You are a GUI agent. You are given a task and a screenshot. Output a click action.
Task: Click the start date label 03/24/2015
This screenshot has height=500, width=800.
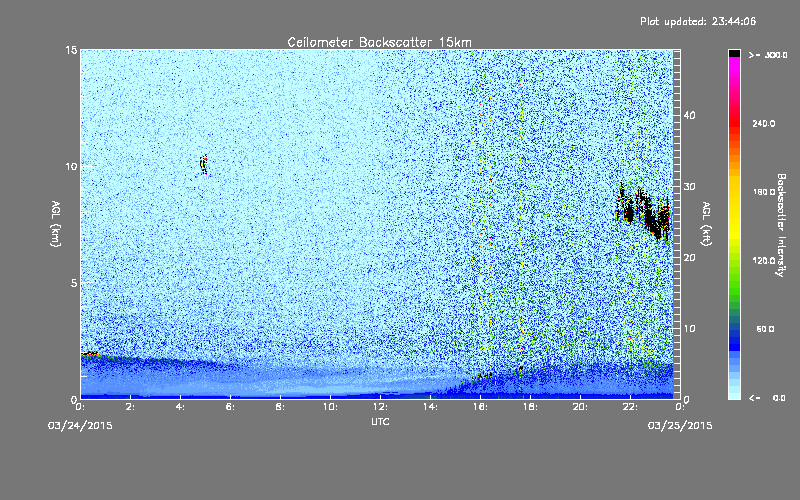tap(80, 426)
